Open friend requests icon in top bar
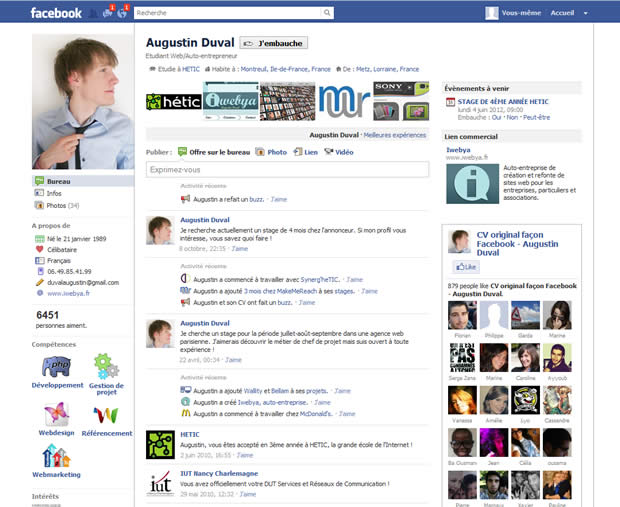Screen dimensions: 620x507 pos(93,13)
